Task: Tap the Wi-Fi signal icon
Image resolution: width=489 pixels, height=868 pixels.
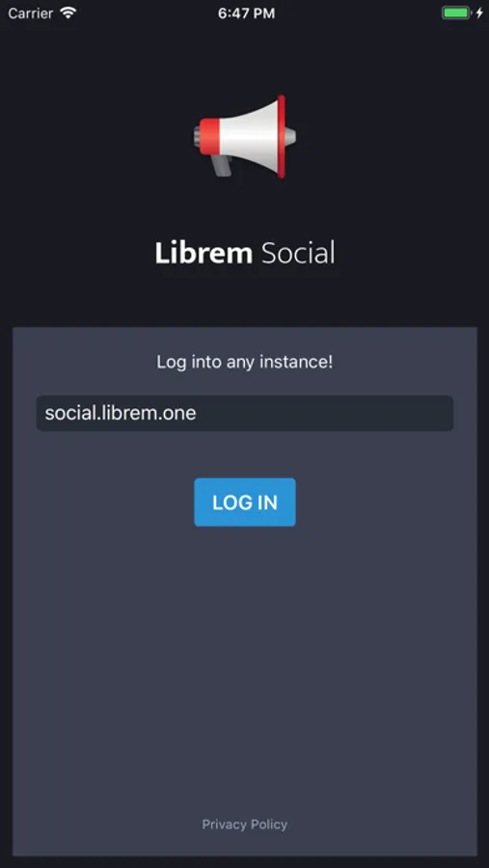Action: click(x=68, y=14)
